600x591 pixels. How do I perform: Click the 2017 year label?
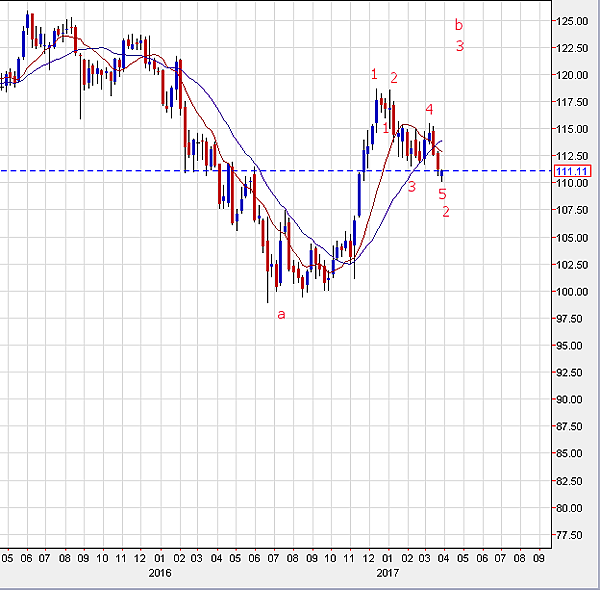[x=388, y=573]
